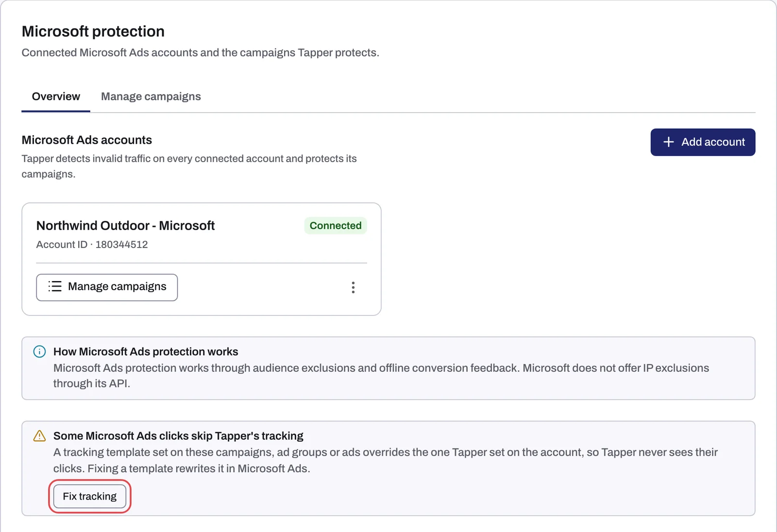This screenshot has height=532, width=777.
Task: Select Account ID · 180344512 text
Action: (92, 245)
